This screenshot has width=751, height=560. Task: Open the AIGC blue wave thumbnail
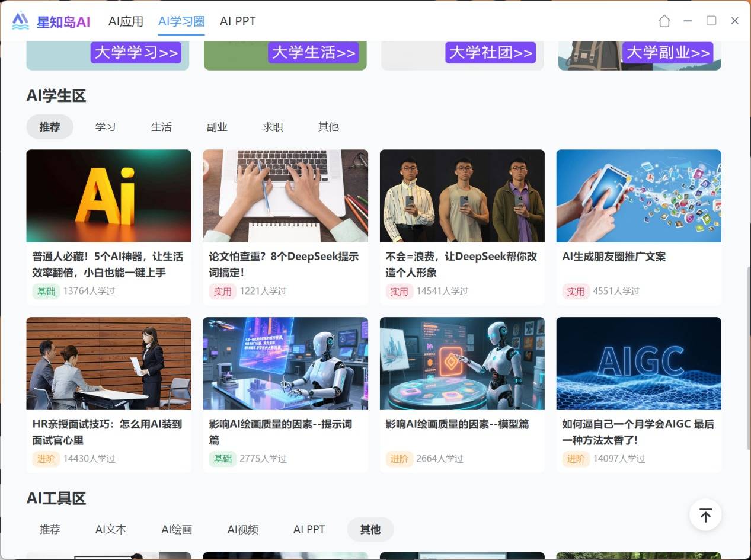point(638,363)
